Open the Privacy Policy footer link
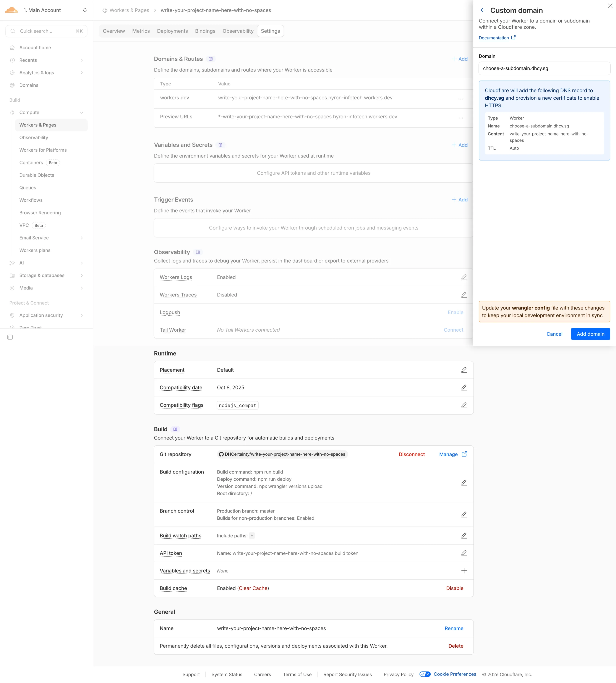The image size is (616, 683). [398, 675]
